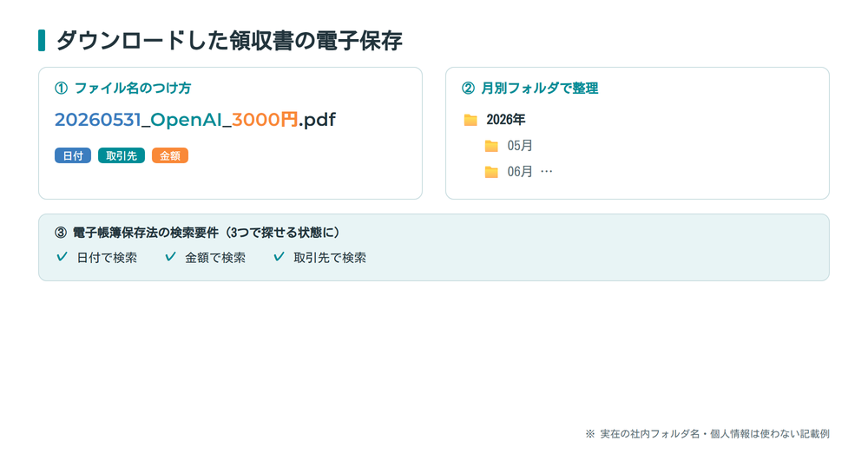The image size is (868, 454).
Task: Click the 06月 folder label
Action: tap(520, 172)
